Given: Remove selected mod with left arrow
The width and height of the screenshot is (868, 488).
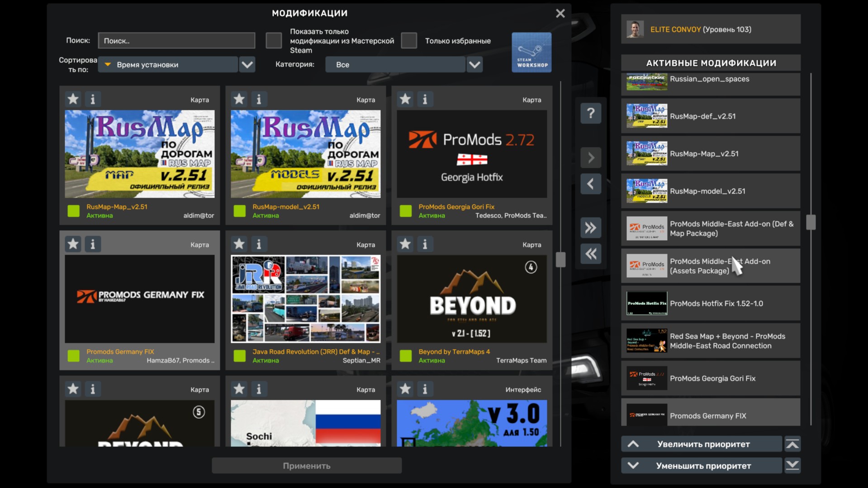Looking at the screenshot, I should coord(591,184).
